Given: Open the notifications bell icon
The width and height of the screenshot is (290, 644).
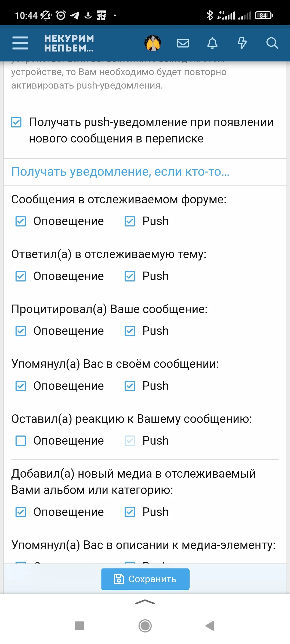Looking at the screenshot, I should click(212, 43).
